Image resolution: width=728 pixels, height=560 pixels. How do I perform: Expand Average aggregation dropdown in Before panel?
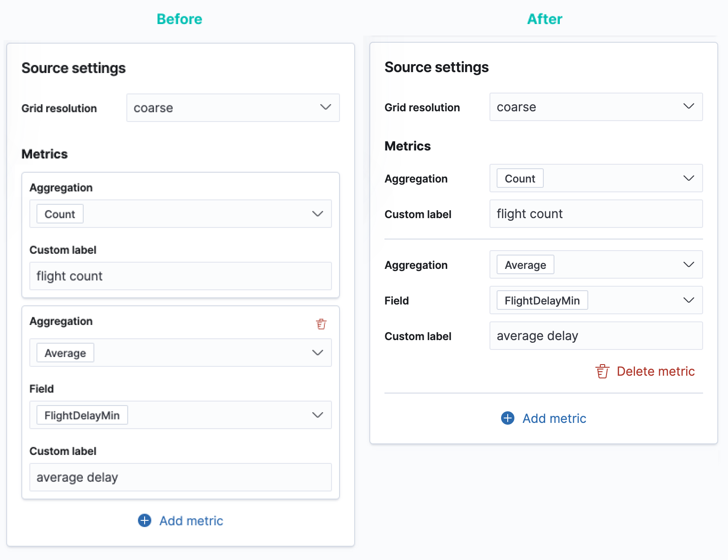tap(180, 353)
